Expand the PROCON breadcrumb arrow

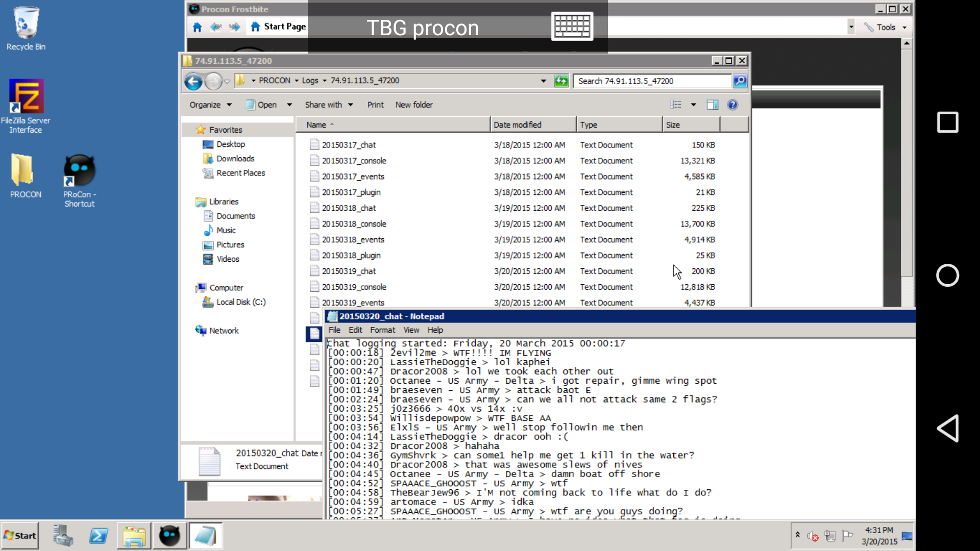click(x=297, y=81)
